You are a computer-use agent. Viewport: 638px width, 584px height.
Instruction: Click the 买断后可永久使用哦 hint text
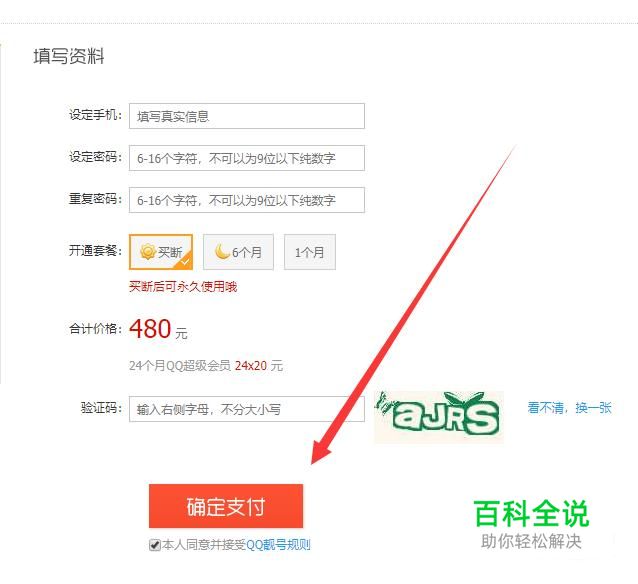[x=183, y=287]
